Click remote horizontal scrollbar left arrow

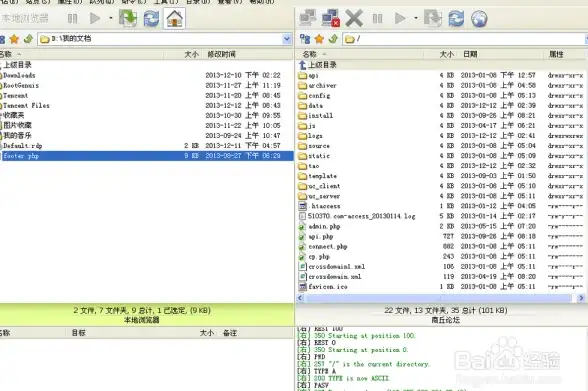(300, 298)
